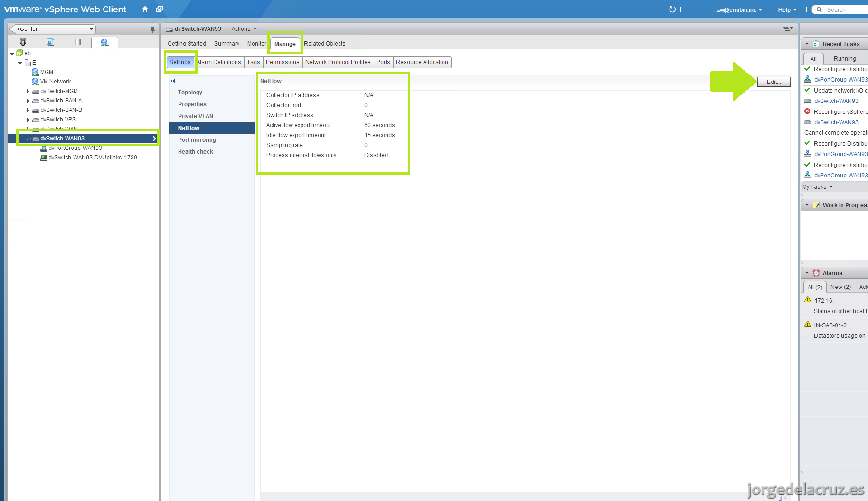868x501 pixels.
Task: Open the Ports sub-tab
Action: tap(383, 62)
